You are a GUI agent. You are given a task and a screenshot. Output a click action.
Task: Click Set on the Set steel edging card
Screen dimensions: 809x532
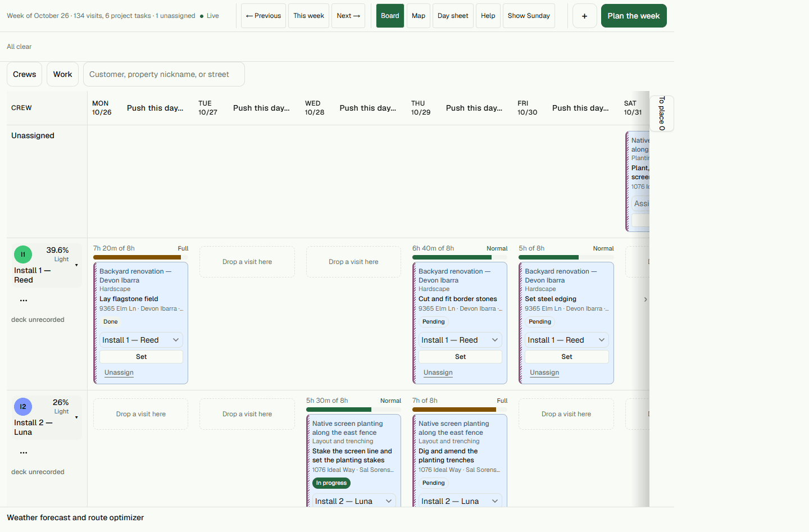tap(567, 357)
